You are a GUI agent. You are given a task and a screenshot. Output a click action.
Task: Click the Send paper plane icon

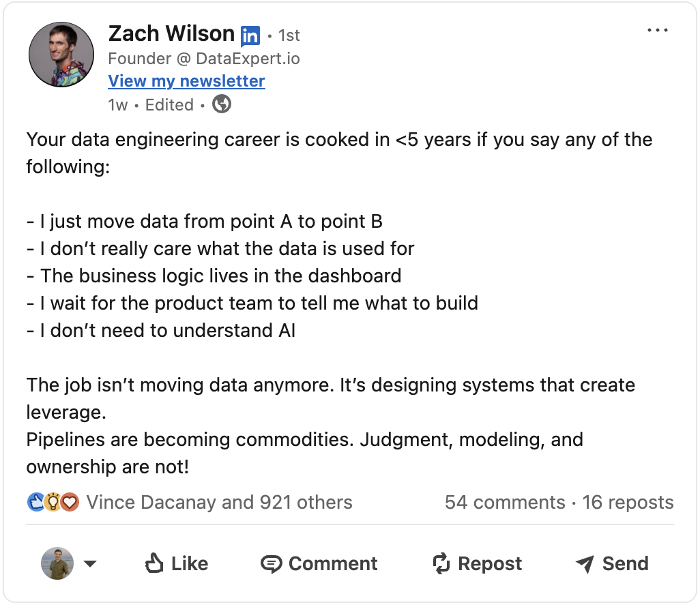(x=585, y=563)
